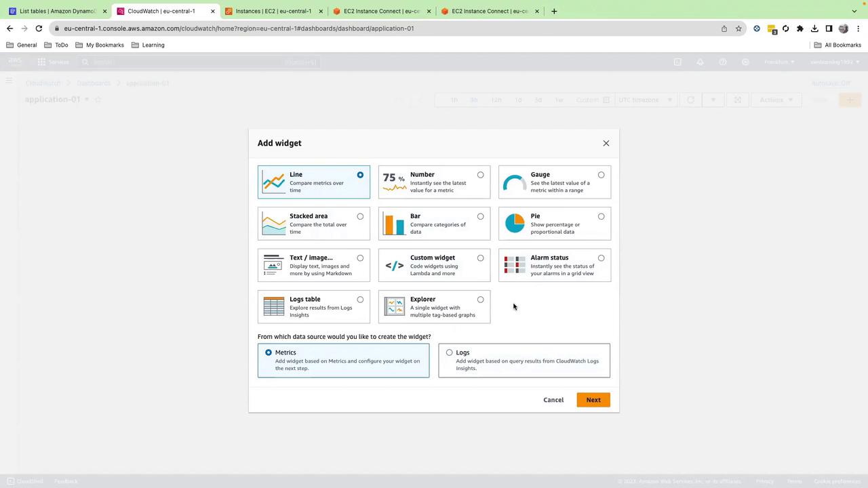Open the ToDo bookmarks folder

click(x=56, y=45)
